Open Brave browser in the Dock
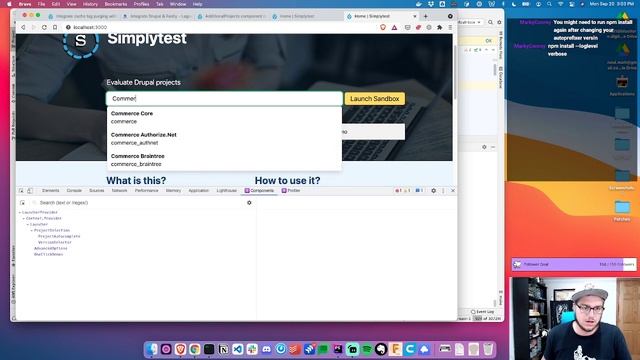Screen dimensions: 640x360 [180, 349]
